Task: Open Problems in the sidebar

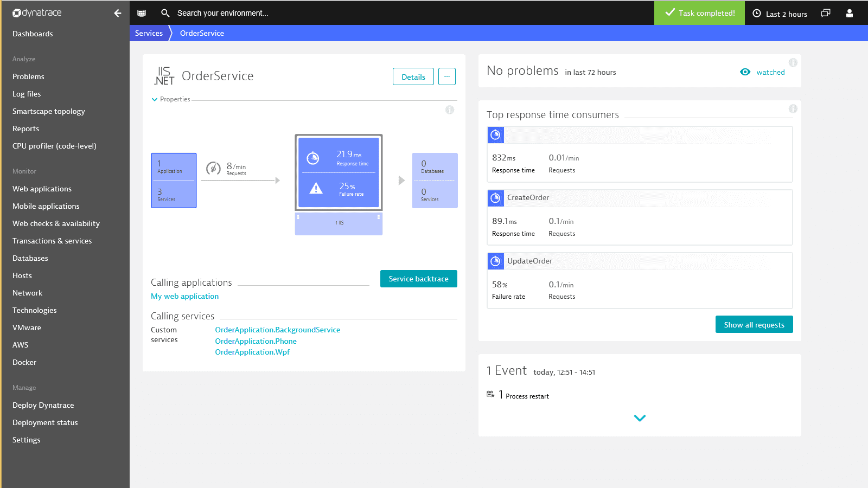Action: [28, 76]
